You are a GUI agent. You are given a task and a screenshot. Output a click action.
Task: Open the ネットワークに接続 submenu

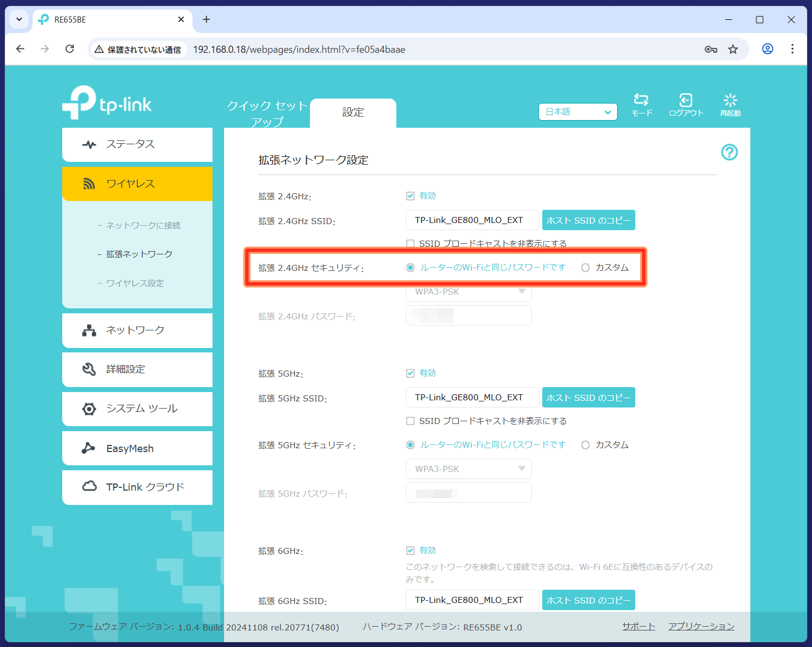(x=143, y=225)
